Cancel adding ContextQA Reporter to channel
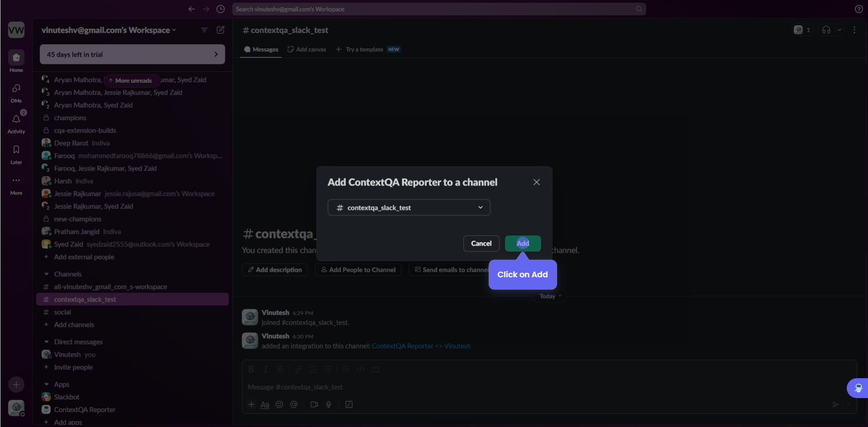 [x=481, y=243]
